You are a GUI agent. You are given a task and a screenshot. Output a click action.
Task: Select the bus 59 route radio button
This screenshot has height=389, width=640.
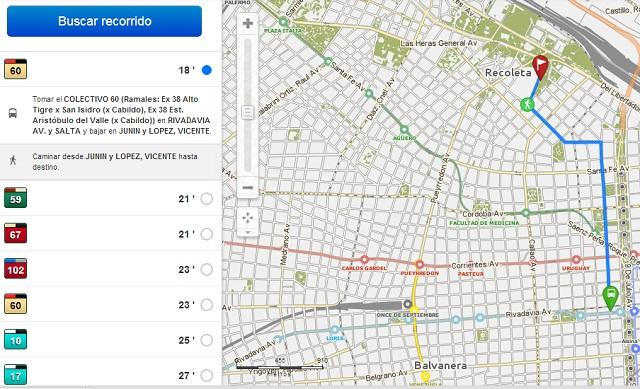(207, 199)
